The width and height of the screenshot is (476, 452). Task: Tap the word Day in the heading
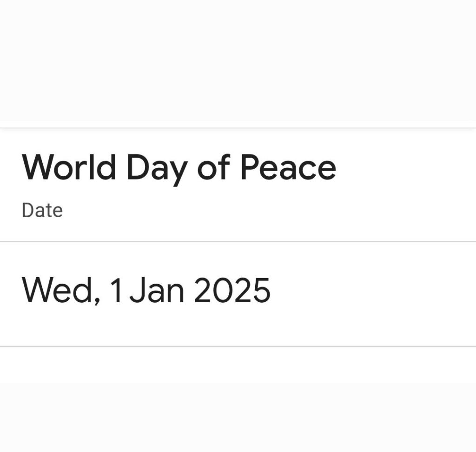[156, 168]
